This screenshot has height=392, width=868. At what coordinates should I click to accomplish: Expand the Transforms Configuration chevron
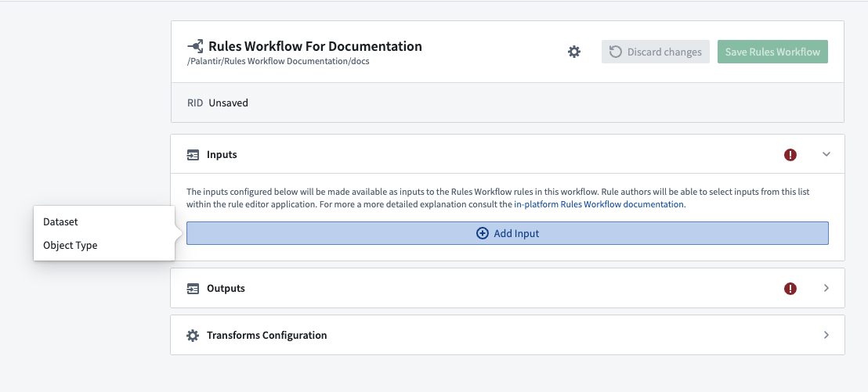[826, 335]
